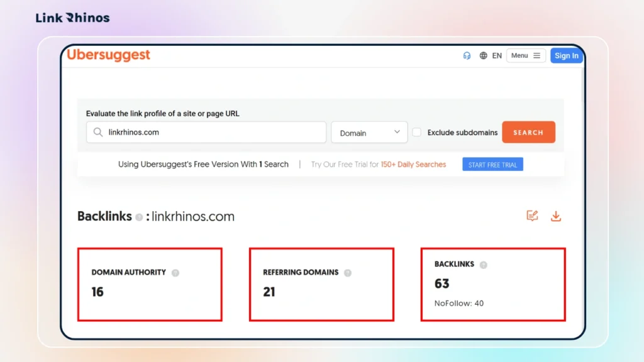Toggle the Exclude subdomains checkbox
This screenshot has height=362, width=644.
click(416, 132)
